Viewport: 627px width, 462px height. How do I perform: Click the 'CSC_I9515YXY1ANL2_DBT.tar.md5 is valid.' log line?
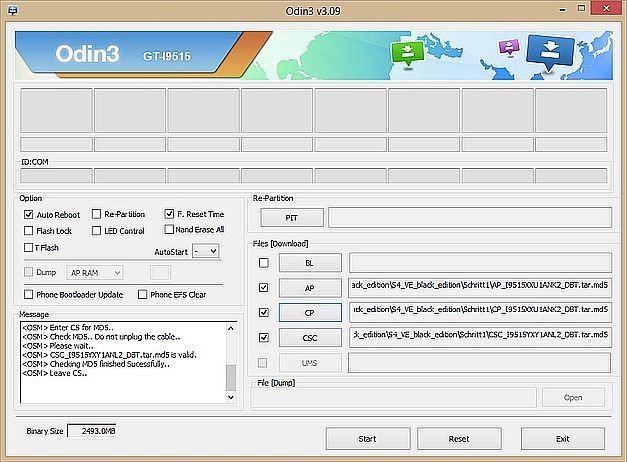[x=109, y=355]
